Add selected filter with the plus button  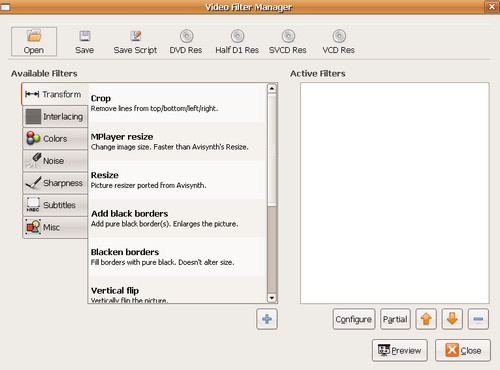click(x=267, y=319)
